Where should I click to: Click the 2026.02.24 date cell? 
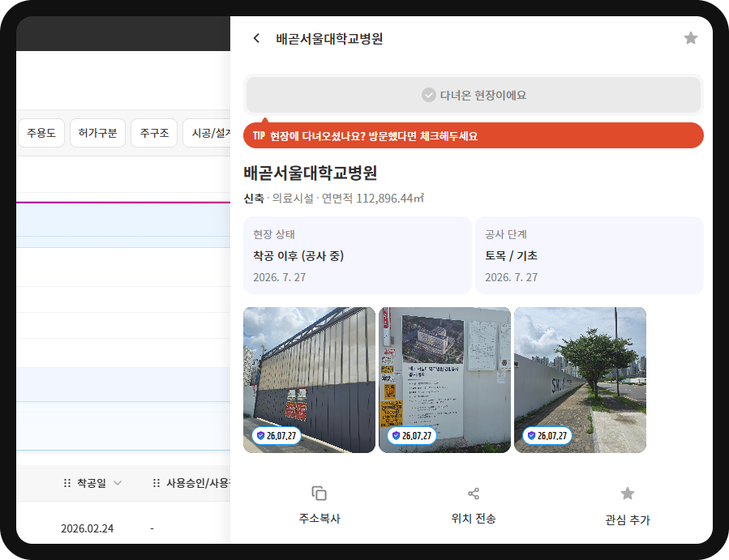(88, 528)
